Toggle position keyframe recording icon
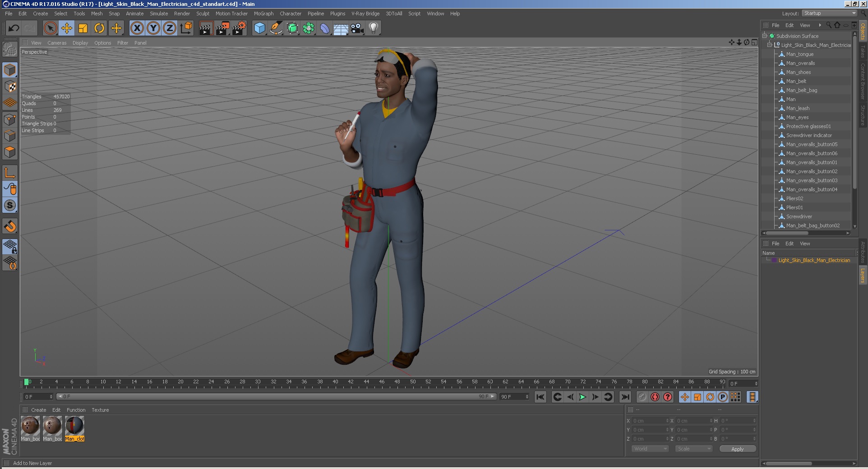Image resolution: width=868 pixels, height=469 pixels. [x=684, y=397]
